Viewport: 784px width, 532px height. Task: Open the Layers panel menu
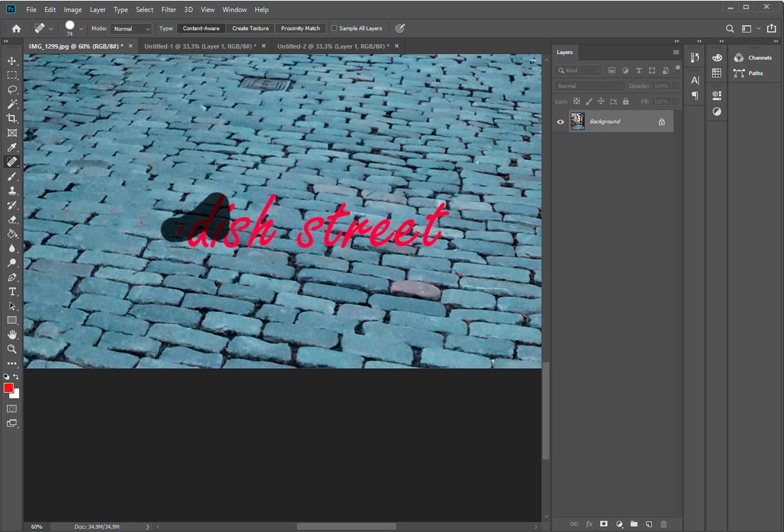click(676, 52)
